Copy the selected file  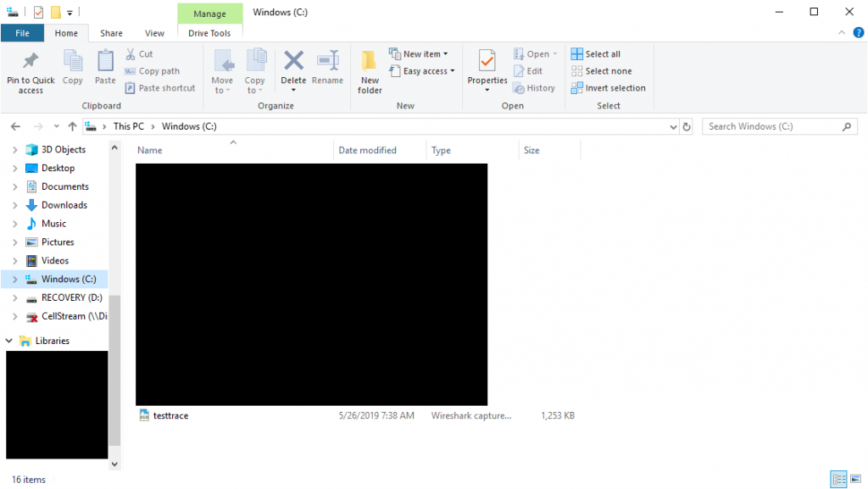pyautogui.click(x=72, y=70)
